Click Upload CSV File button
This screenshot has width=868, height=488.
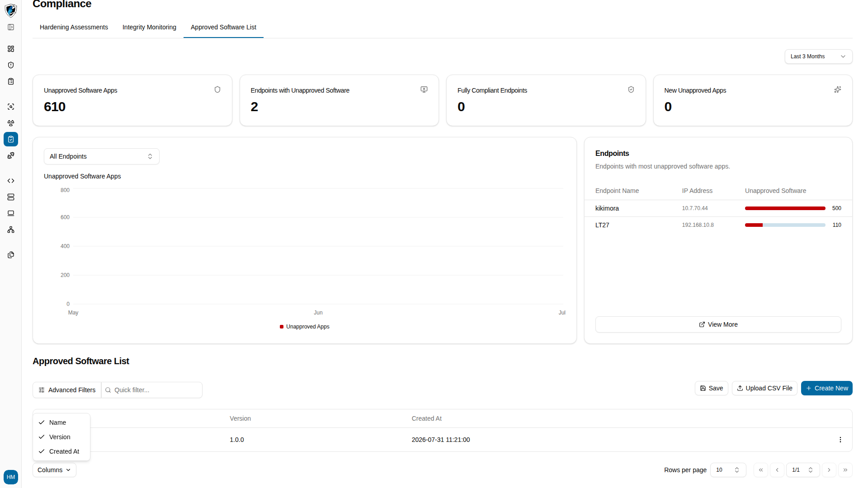pos(764,388)
